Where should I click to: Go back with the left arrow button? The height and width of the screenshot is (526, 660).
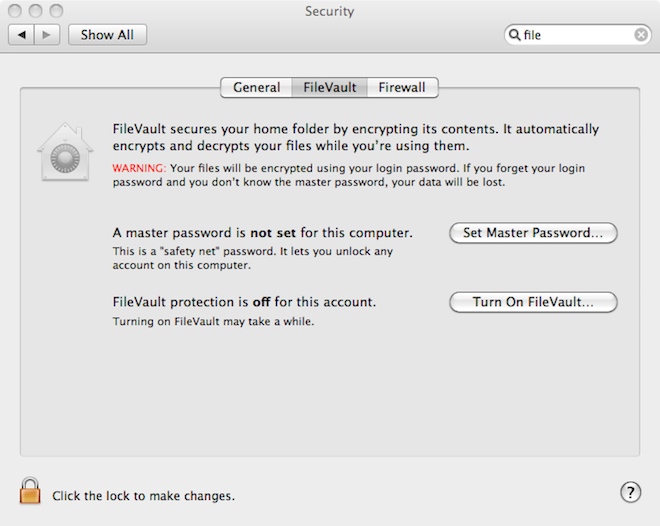click(23, 34)
